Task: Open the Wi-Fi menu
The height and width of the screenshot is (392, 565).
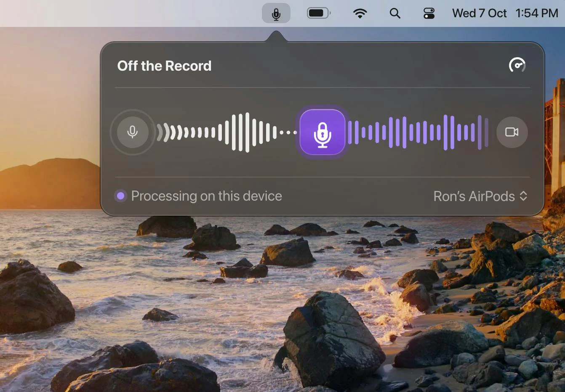Action: (360, 13)
